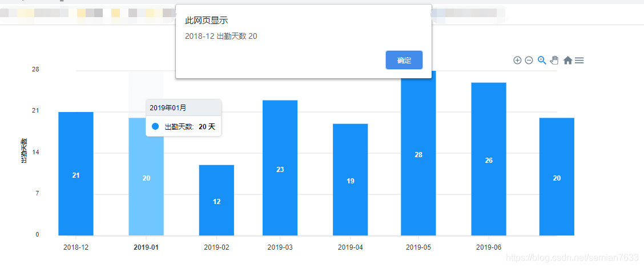Open the chart hamburger export menu
Screen dimensions: 644x268
(x=579, y=61)
